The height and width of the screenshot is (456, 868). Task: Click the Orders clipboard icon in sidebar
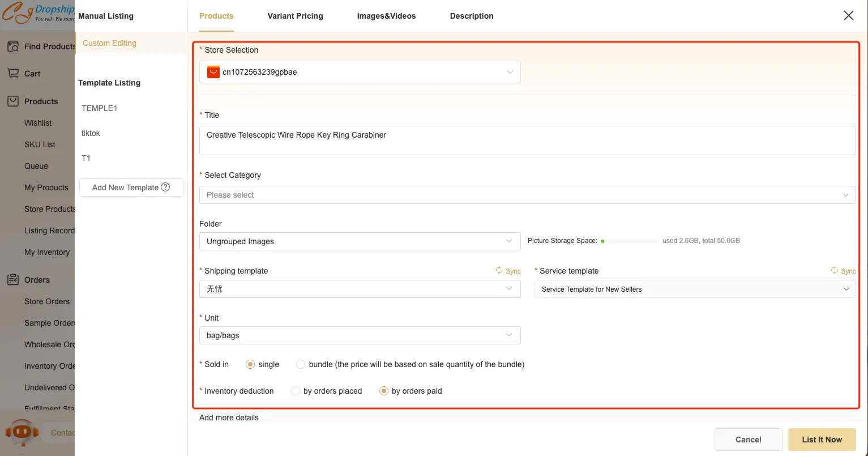click(x=12, y=280)
